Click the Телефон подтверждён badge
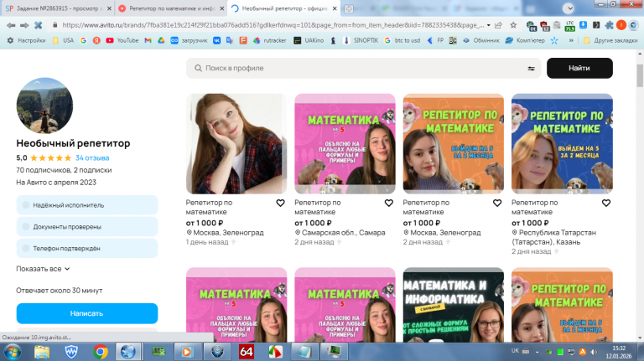Image resolution: width=644 pixels, height=361 pixels. [x=87, y=248]
